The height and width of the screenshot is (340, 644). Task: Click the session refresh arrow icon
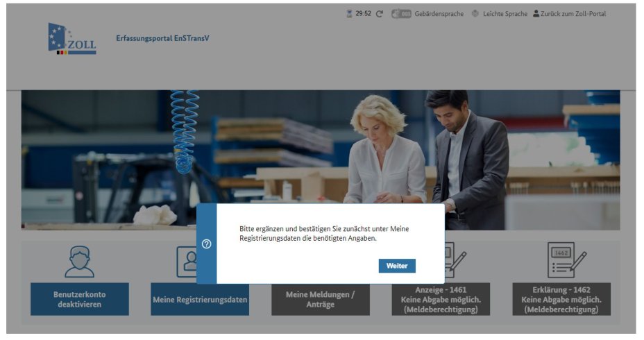tap(380, 14)
